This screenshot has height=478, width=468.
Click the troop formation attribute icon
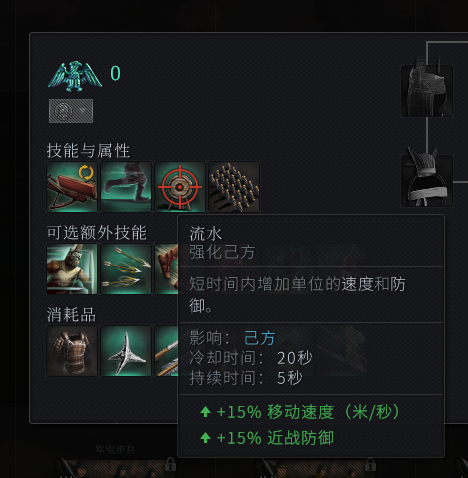pos(234,187)
